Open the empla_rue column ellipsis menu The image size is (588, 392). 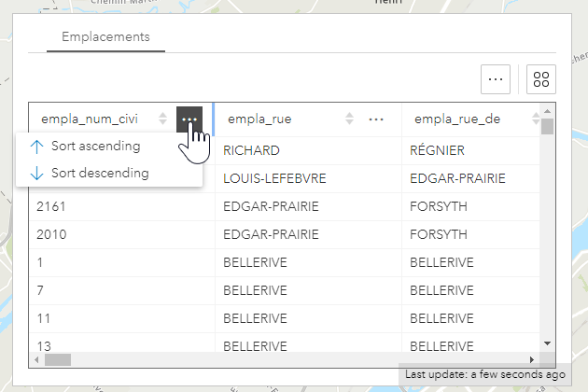coord(376,119)
